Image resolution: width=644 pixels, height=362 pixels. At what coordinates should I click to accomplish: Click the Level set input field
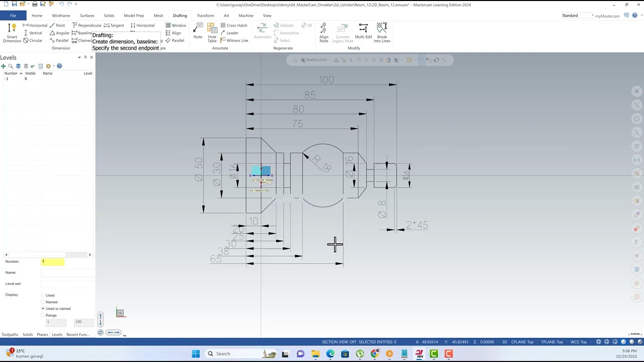pos(68,284)
